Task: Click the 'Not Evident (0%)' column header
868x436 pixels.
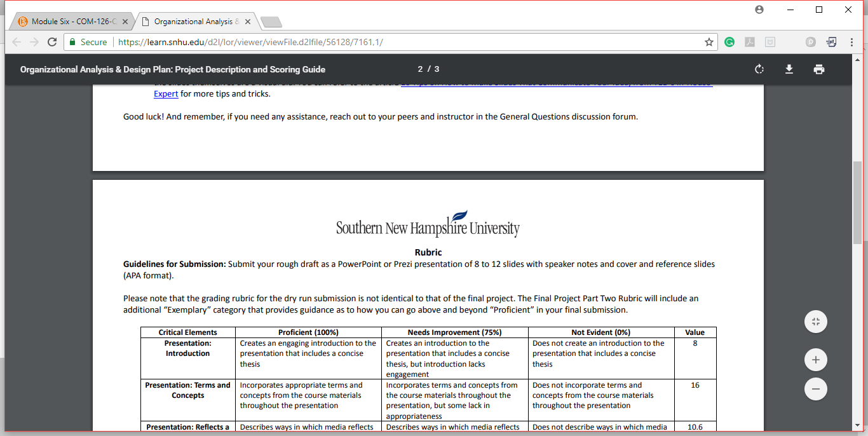Action: coord(600,332)
